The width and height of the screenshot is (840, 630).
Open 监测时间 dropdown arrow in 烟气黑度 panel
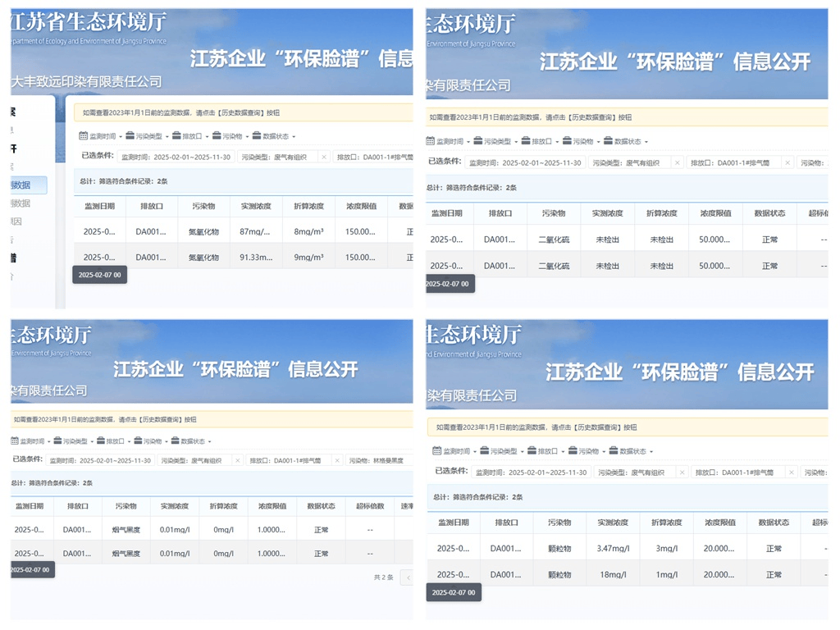click(50, 442)
